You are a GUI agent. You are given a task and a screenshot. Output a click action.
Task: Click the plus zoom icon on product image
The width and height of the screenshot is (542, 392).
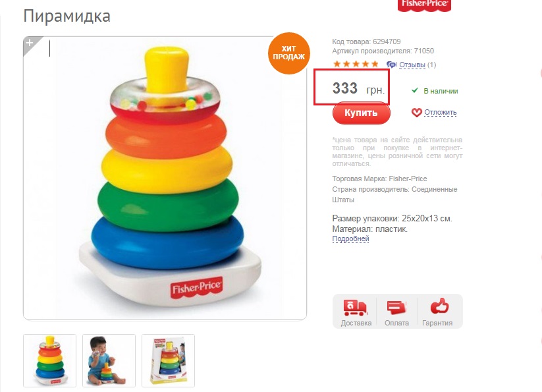[30, 43]
